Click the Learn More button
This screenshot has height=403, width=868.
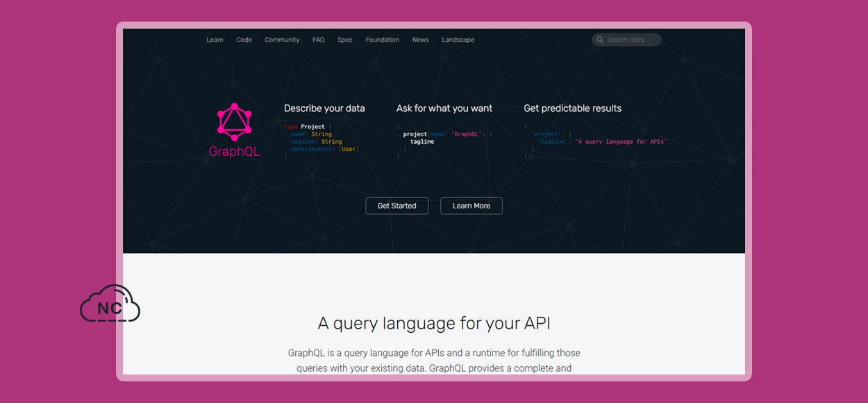pos(471,206)
